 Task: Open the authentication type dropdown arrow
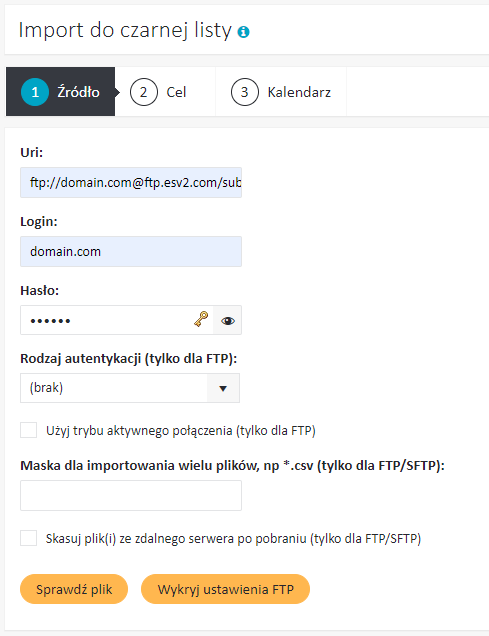223,388
